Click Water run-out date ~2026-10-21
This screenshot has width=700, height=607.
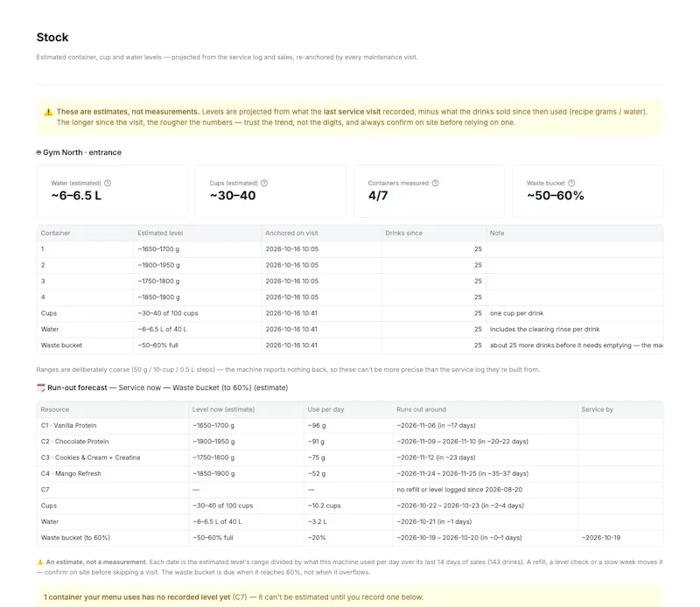pyautogui.click(x=434, y=522)
